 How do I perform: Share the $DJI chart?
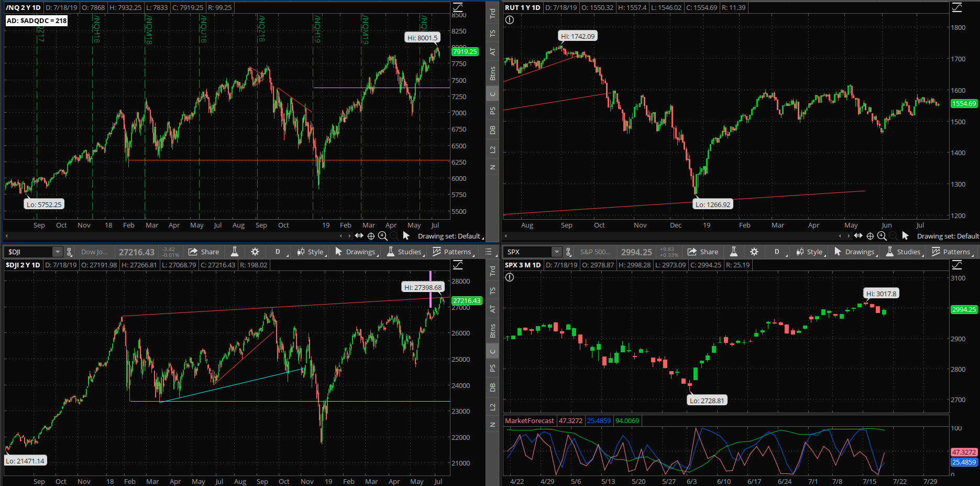click(x=204, y=252)
